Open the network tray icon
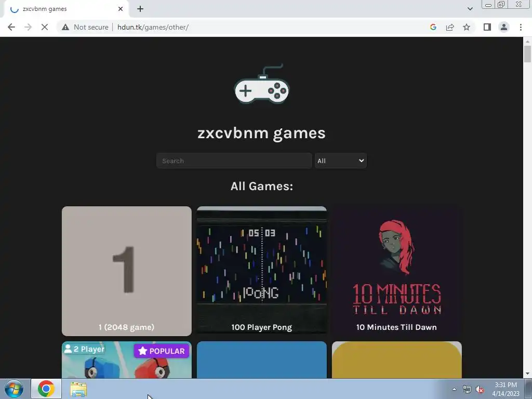 tap(467, 390)
